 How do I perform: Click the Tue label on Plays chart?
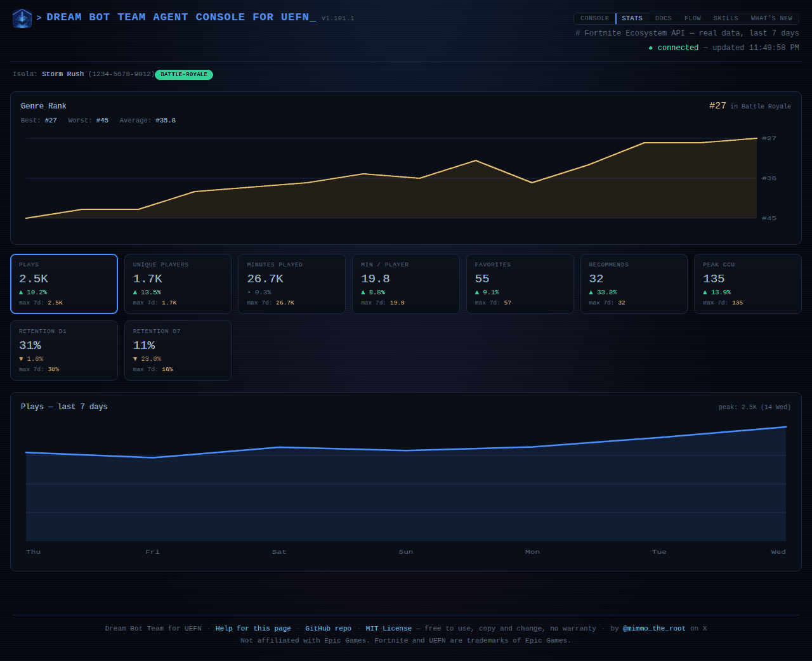[659, 552]
